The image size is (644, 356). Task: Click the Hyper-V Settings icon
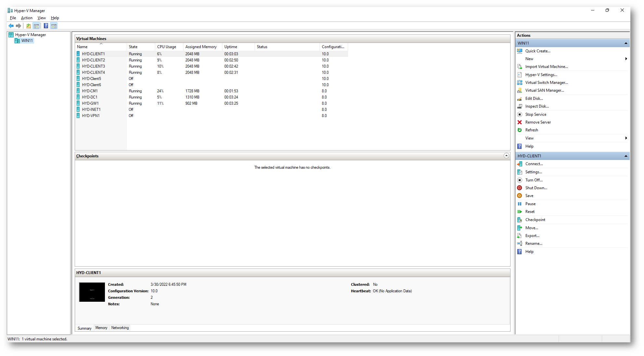520,75
